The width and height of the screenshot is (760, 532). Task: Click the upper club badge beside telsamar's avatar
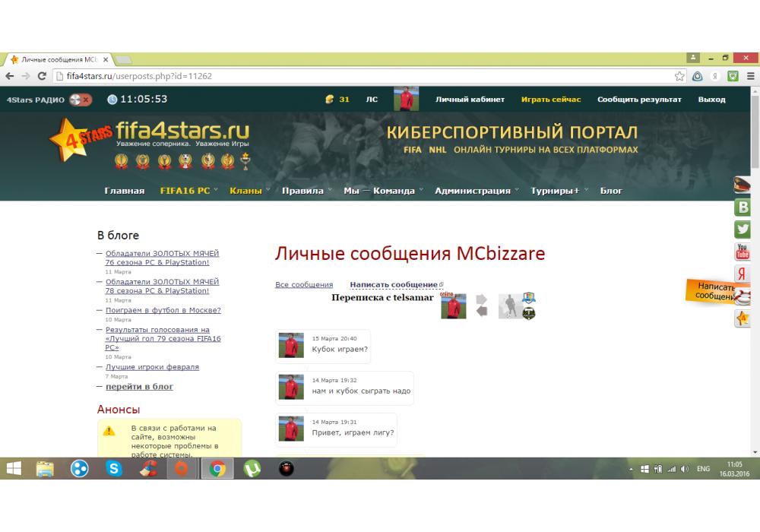click(528, 298)
